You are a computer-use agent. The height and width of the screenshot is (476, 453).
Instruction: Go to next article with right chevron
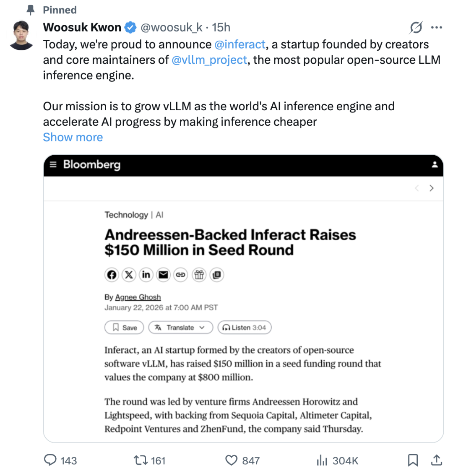tap(432, 188)
